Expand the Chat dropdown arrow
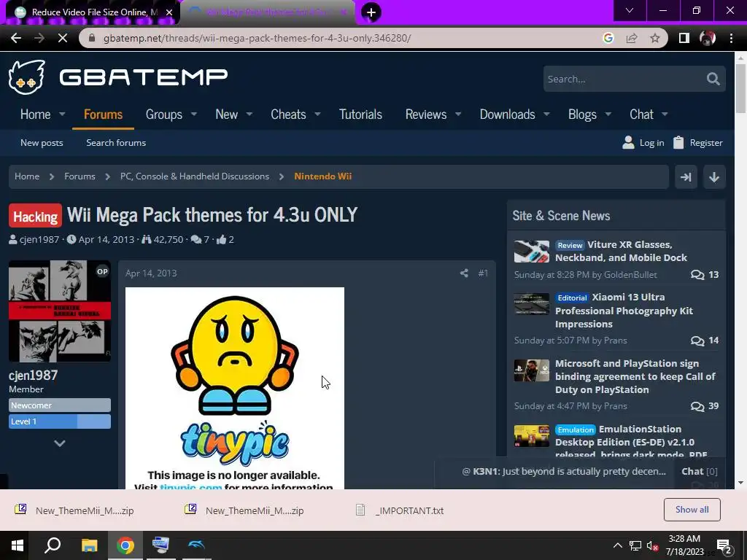 [x=665, y=114]
